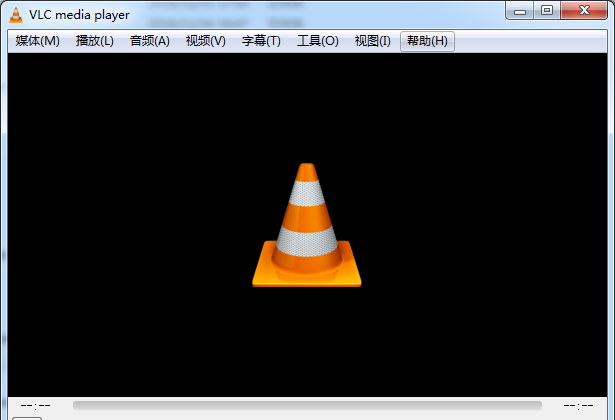Click the VLC cone icon in title bar
The image size is (615, 420).
(16, 15)
